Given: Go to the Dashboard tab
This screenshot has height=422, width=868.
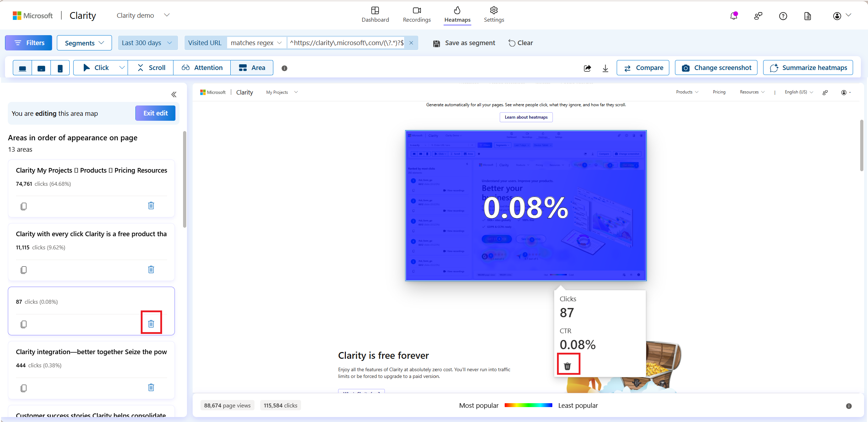Looking at the screenshot, I should 375,15.
